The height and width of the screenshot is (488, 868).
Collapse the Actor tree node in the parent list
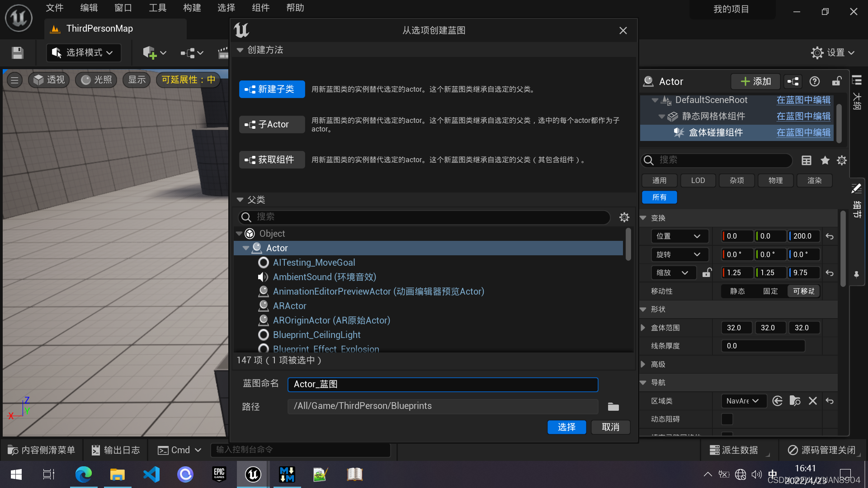246,248
